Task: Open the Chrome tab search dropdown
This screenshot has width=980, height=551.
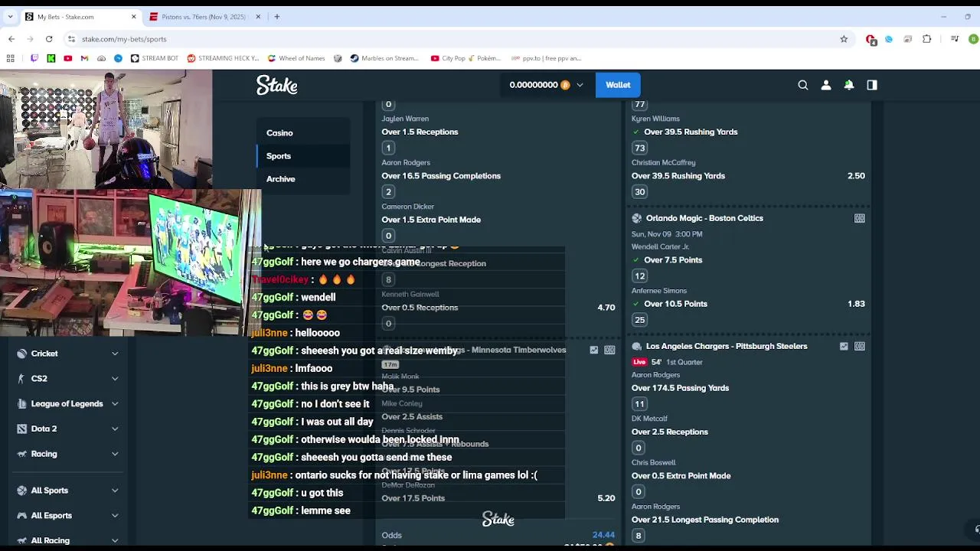Action: tap(10, 16)
